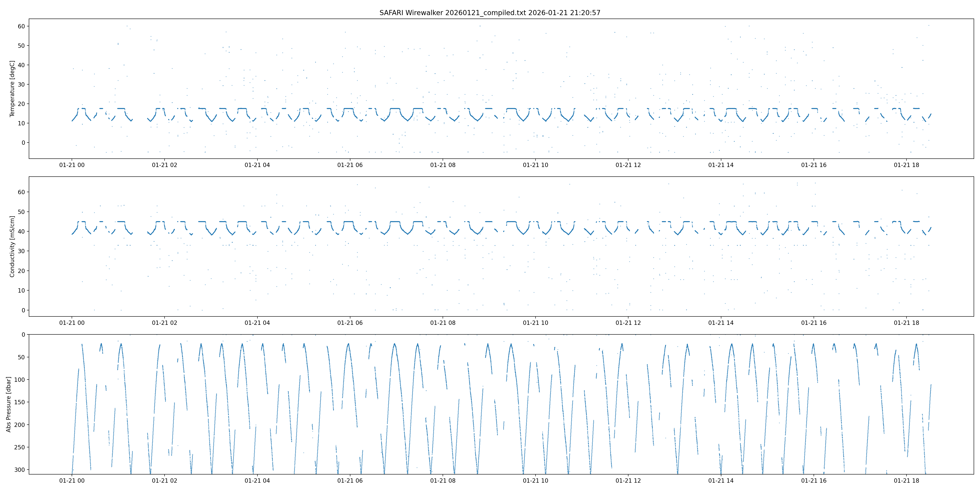The height and width of the screenshot is (490, 980).
Task: Click the 01-21 02 tick under Pressure plot
Action: (x=164, y=480)
